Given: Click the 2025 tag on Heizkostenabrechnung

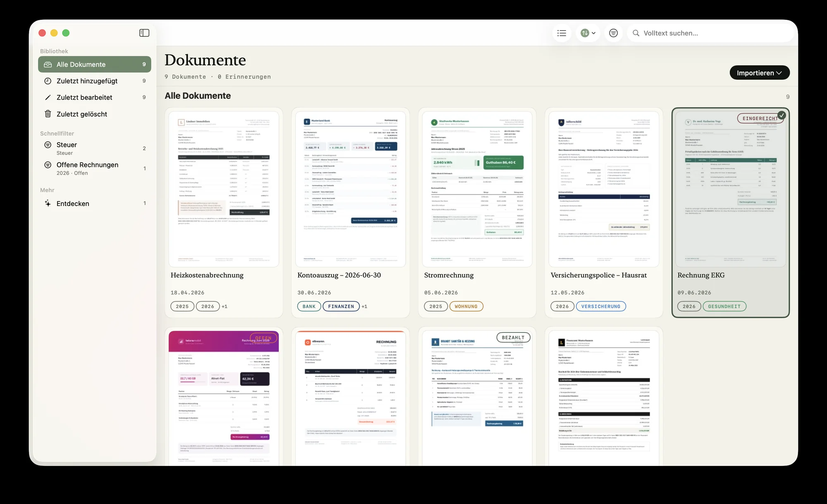Looking at the screenshot, I should [x=182, y=306].
